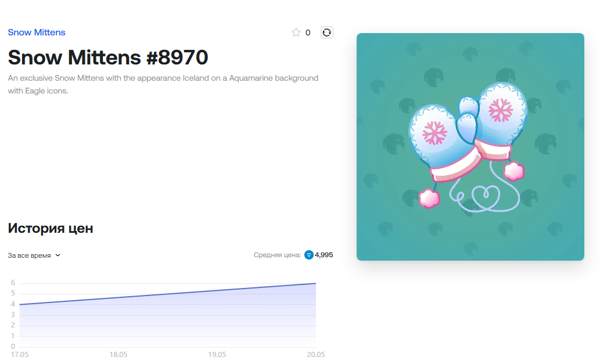
Task: Click the "История цен" section heading
Action: click(x=51, y=228)
